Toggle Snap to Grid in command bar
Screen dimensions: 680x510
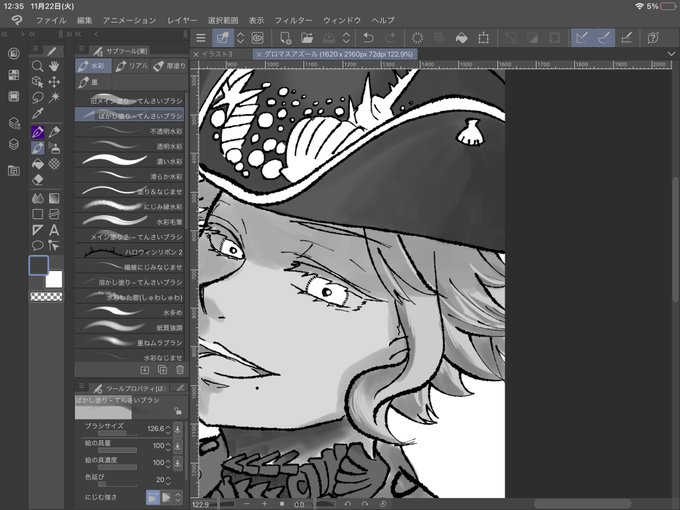[626, 38]
